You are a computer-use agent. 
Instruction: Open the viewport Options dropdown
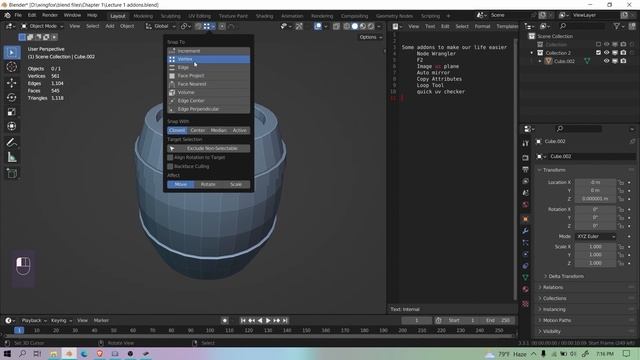coord(371,37)
